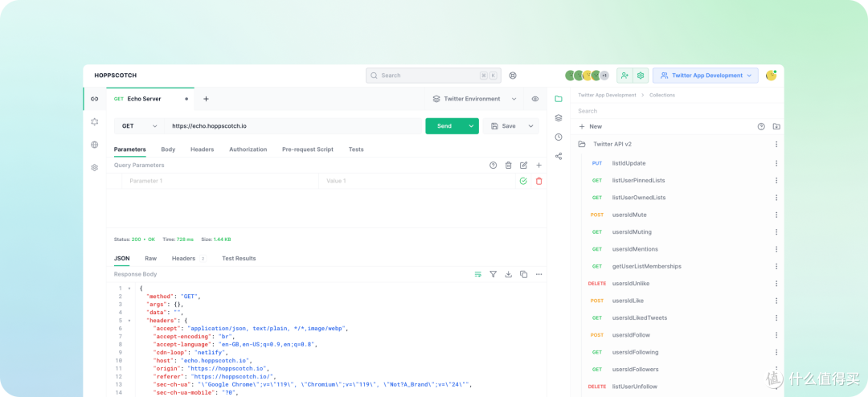This screenshot has height=397, width=868.
Task: Select the Echo Server request tab
Action: (150, 99)
